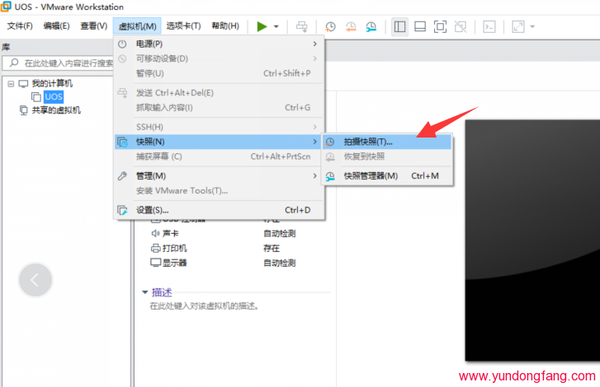Open the 文件(F) menu

point(20,26)
